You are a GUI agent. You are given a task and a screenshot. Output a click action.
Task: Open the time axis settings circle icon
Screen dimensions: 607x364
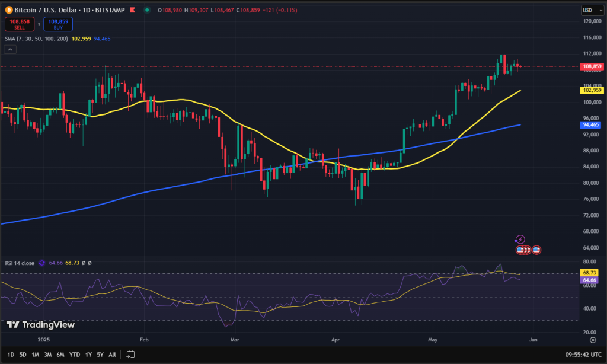click(593, 340)
